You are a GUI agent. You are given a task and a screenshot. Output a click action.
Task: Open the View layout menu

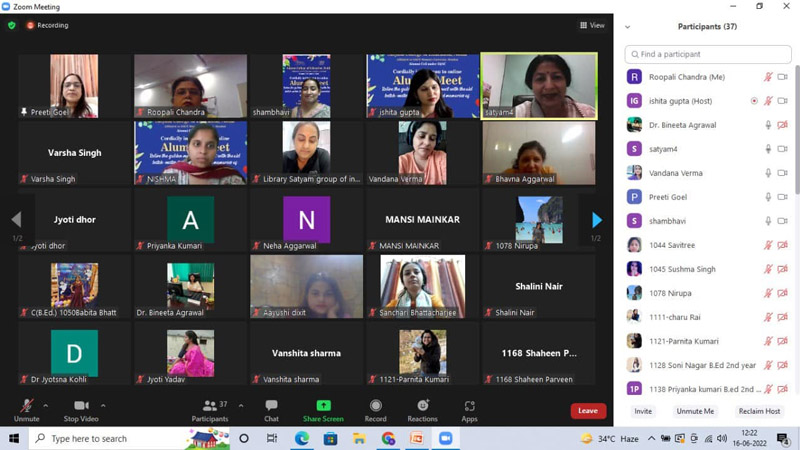[x=592, y=25]
